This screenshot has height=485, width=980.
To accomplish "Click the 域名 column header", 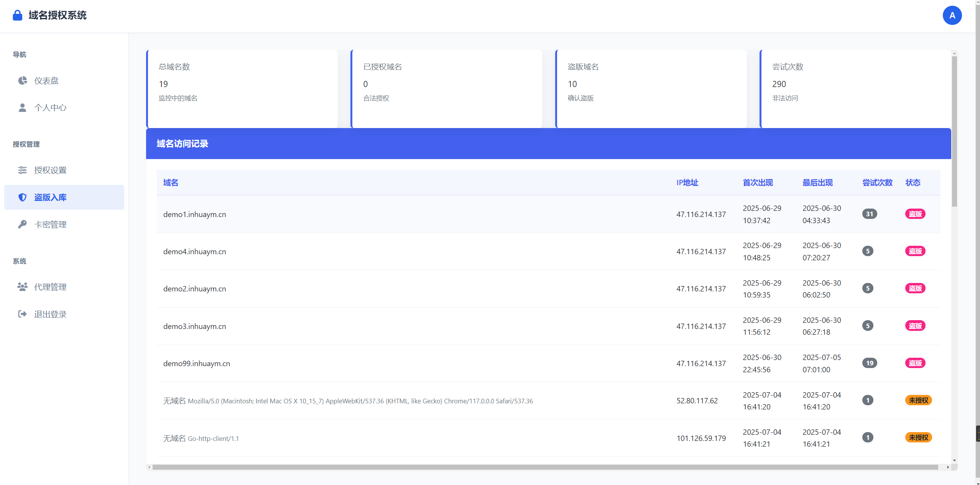I will (x=171, y=182).
